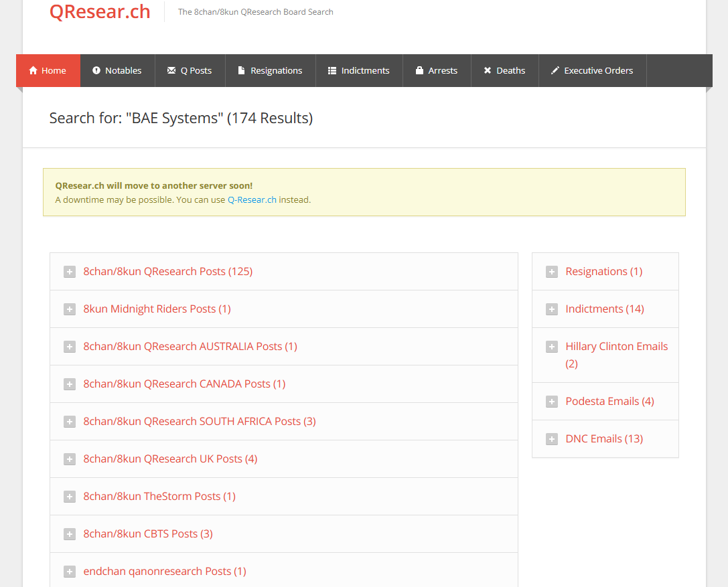
Task: Expand QResearch UK Posts plus icon
Action: tap(70, 459)
